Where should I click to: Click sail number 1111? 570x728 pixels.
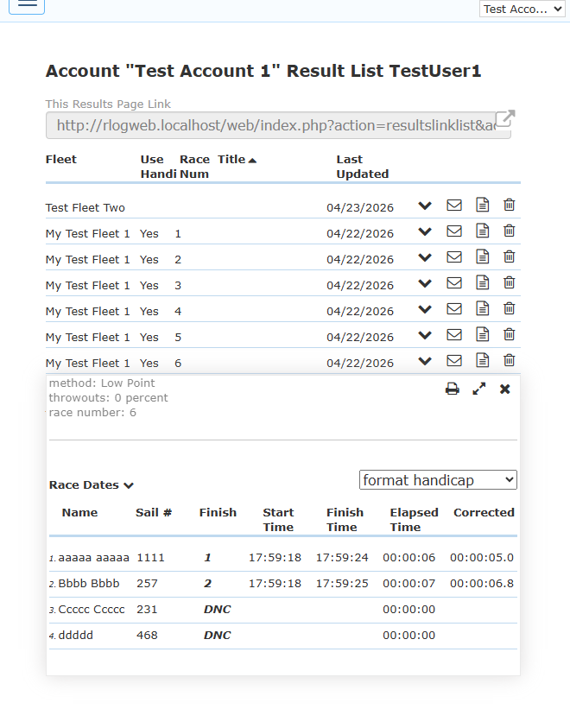[150, 558]
